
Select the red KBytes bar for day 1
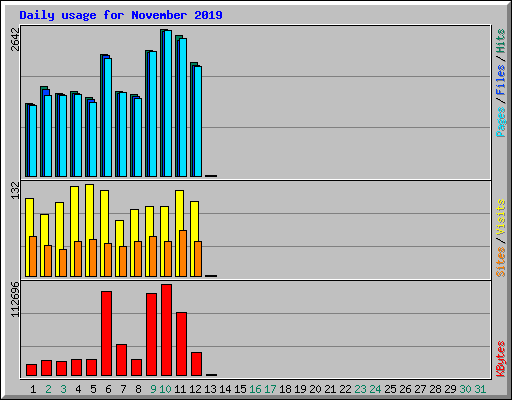[x=31, y=370]
